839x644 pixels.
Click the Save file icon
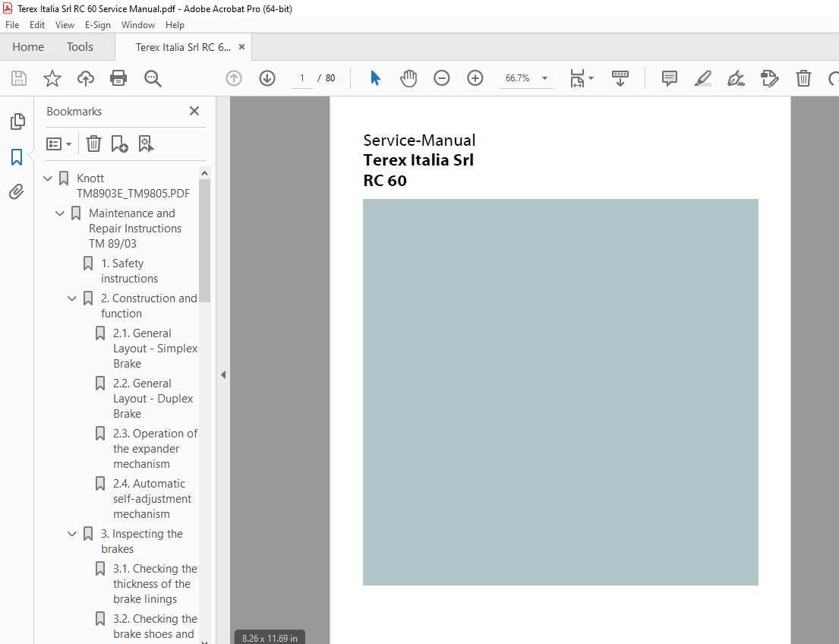[x=19, y=78]
